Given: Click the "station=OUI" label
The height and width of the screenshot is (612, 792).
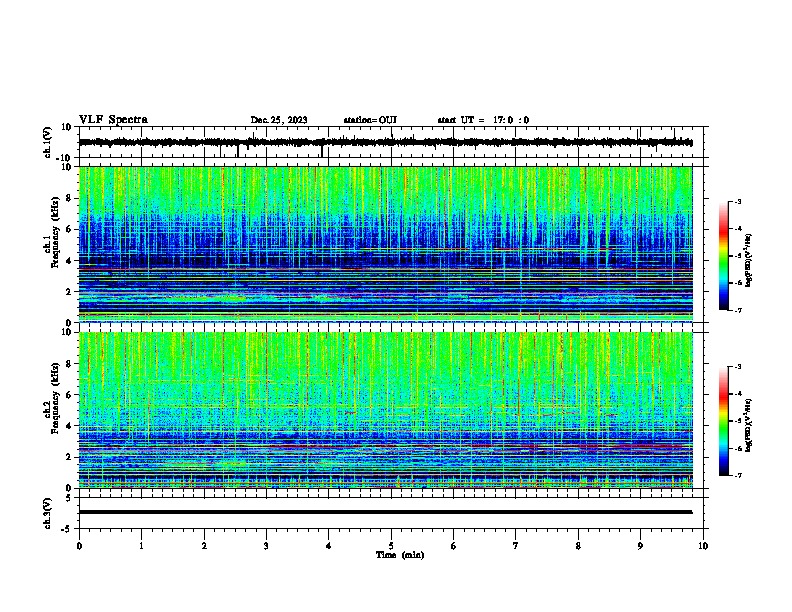Looking at the screenshot, I should click(x=370, y=120).
